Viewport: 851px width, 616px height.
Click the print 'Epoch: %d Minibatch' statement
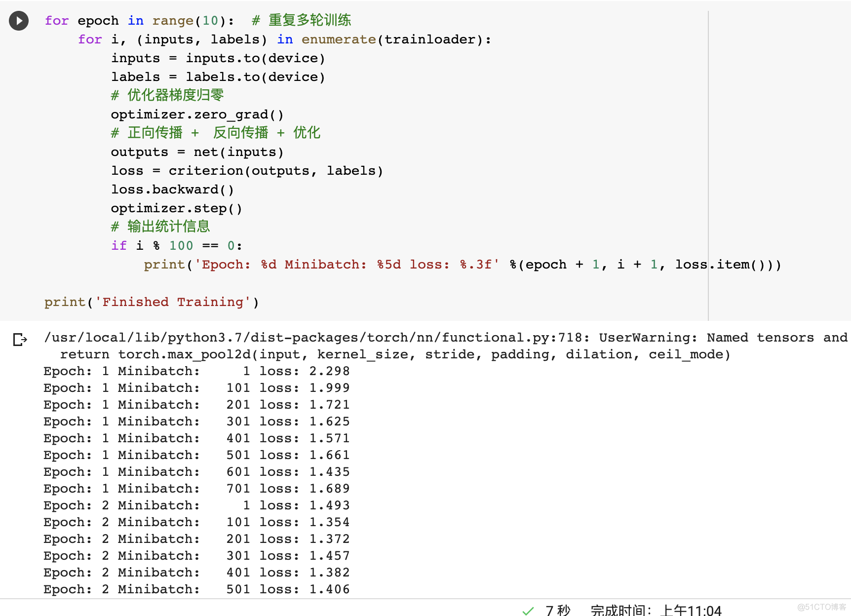[x=463, y=265]
